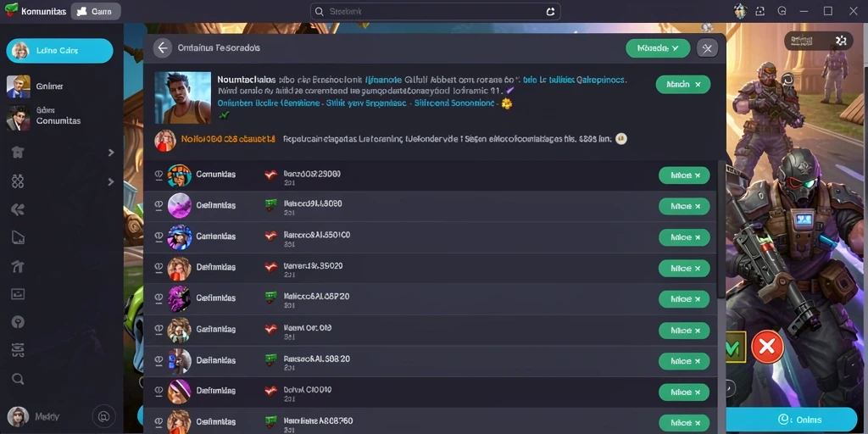Click the red X circle on the game art
Screen dimensions: 868x434
[766, 347]
